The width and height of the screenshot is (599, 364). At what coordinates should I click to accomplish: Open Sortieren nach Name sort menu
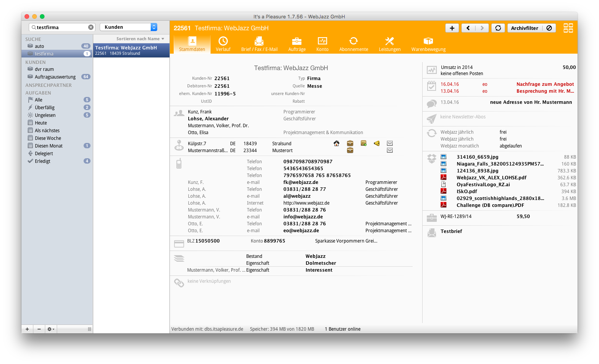click(x=140, y=39)
